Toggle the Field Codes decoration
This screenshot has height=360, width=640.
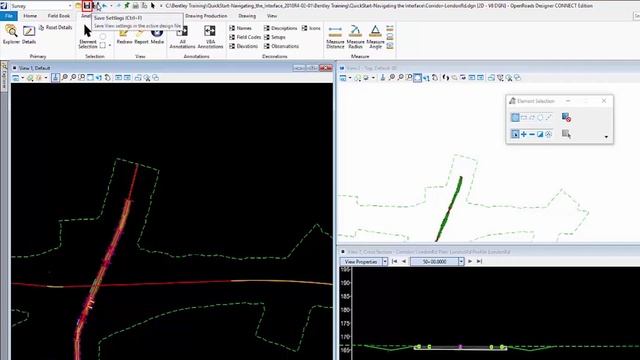tap(245, 37)
